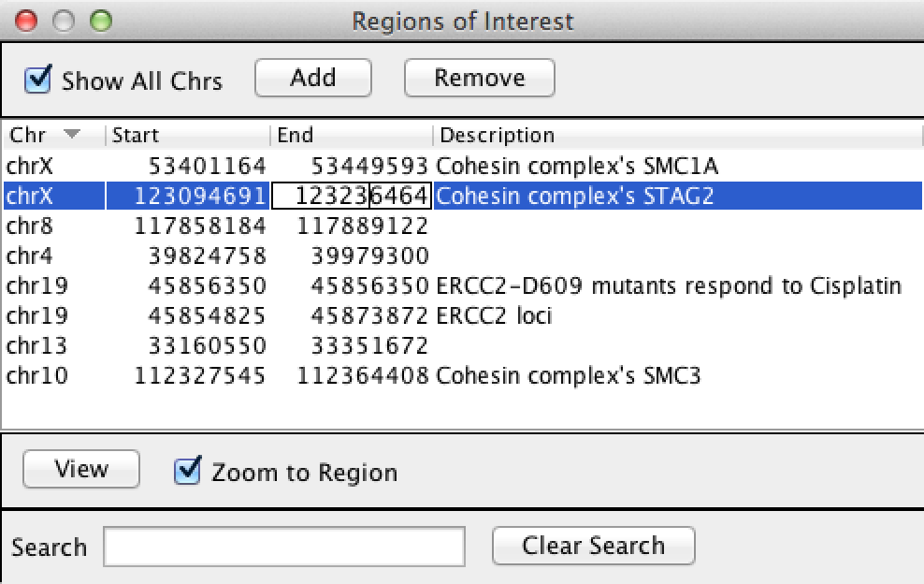Click the Add button to create region
The image size is (924, 584).
[x=312, y=78]
